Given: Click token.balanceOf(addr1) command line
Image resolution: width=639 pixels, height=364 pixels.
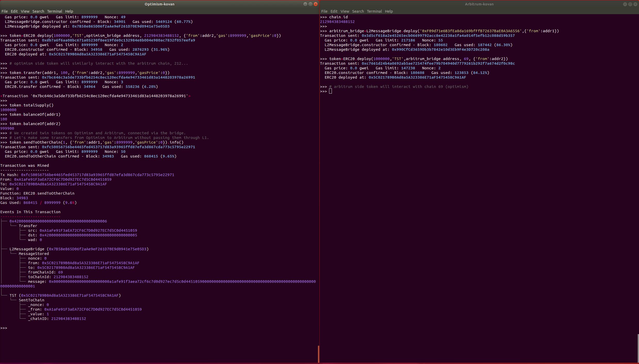Looking at the screenshot, I should coord(30,114).
